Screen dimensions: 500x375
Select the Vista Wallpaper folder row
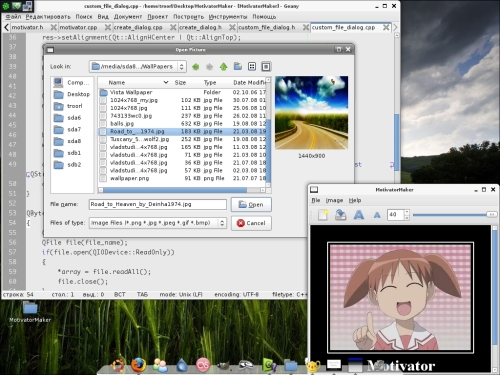tap(183, 92)
